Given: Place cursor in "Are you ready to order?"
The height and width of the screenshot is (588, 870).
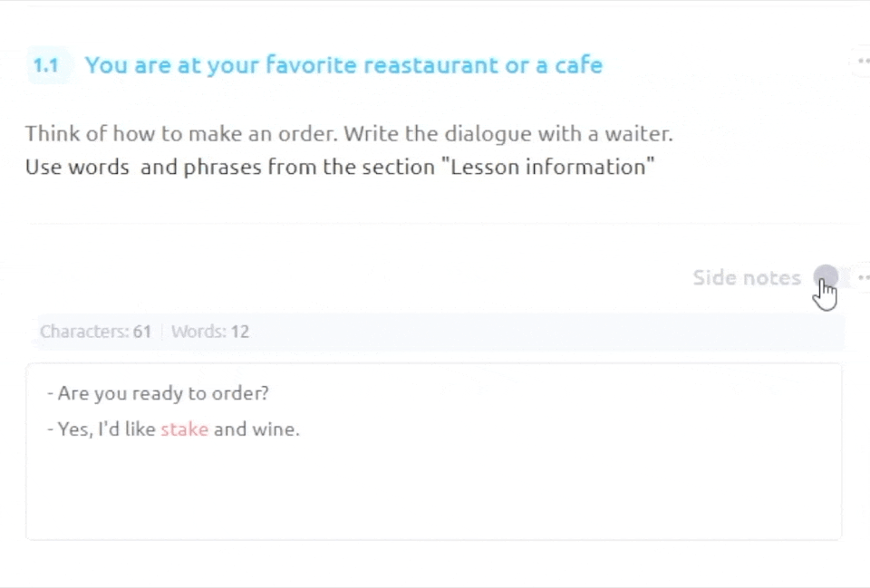Looking at the screenshot, I should coord(163,393).
